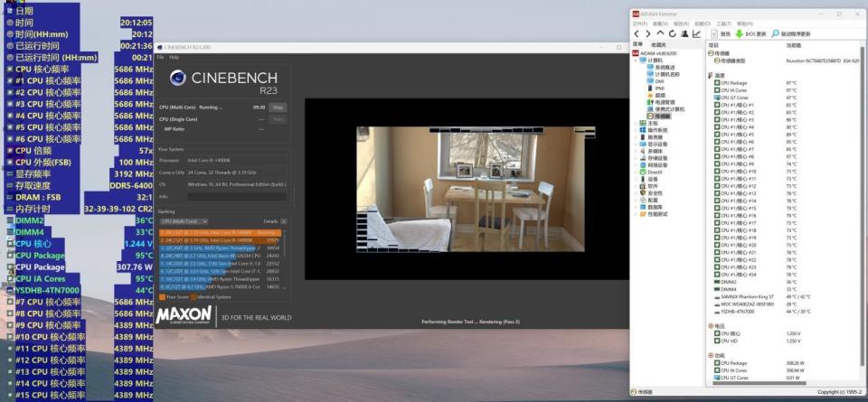Screen dimensions: 868x402
Task: Select AMD Ryzen Threadripper 32C/64T ranking row
Action: (x=221, y=248)
